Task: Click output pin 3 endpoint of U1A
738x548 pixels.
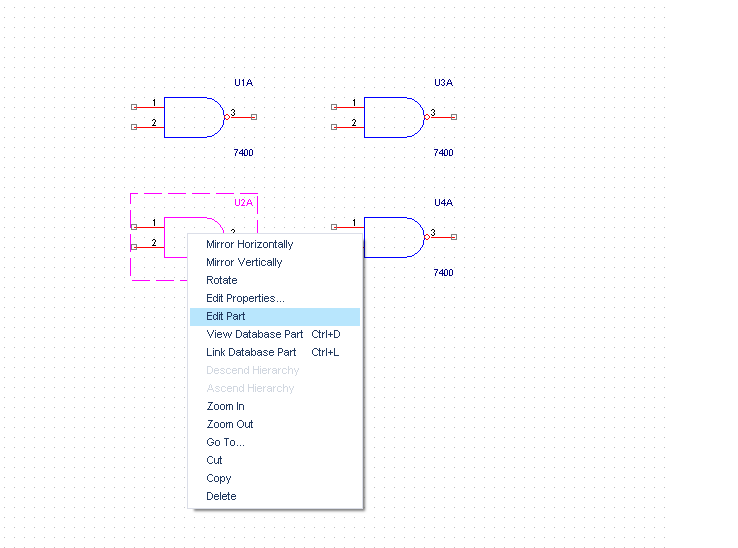Action: pos(254,117)
